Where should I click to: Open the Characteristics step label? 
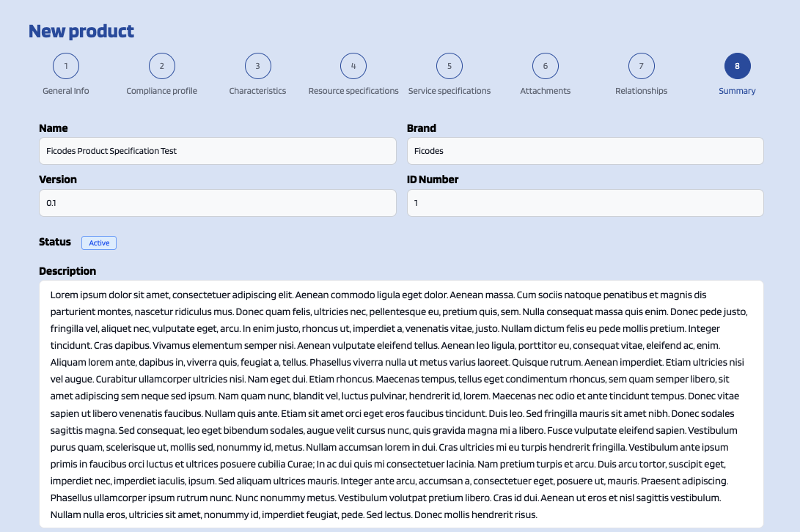pos(257,91)
